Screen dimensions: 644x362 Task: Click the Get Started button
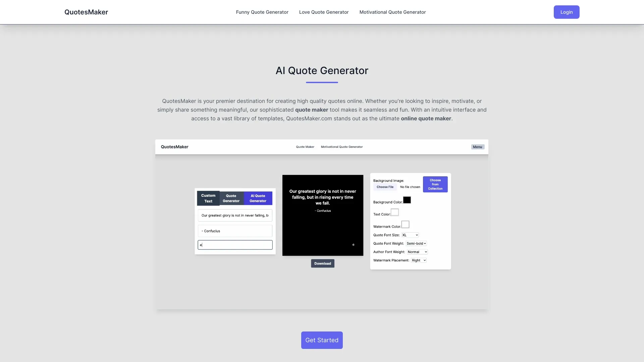click(322, 340)
